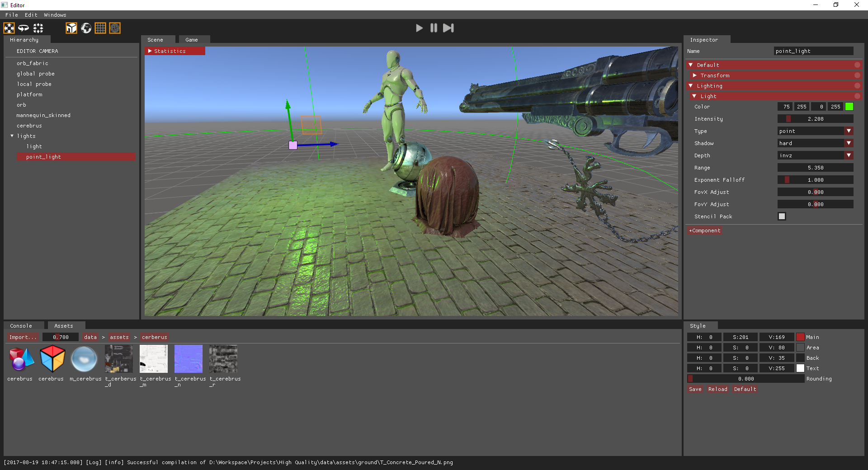Open the Windows menu
The height and width of the screenshot is (470, 868).
click(55, 14)
